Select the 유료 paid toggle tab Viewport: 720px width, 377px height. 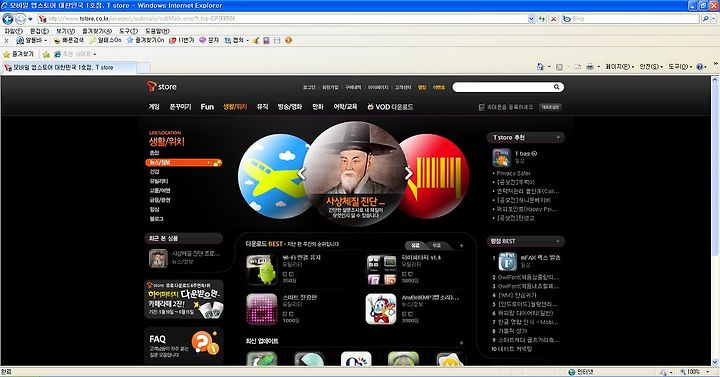[x=416, y=246]
